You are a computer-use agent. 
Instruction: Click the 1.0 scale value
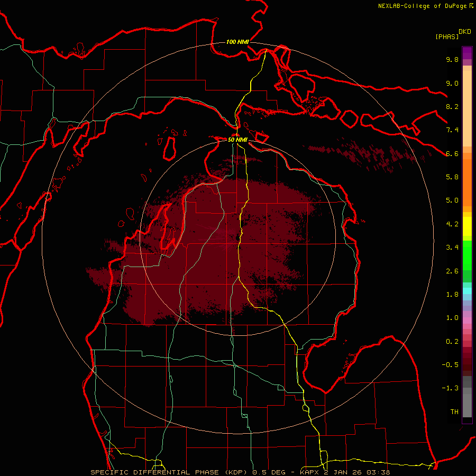coord(452,318)
